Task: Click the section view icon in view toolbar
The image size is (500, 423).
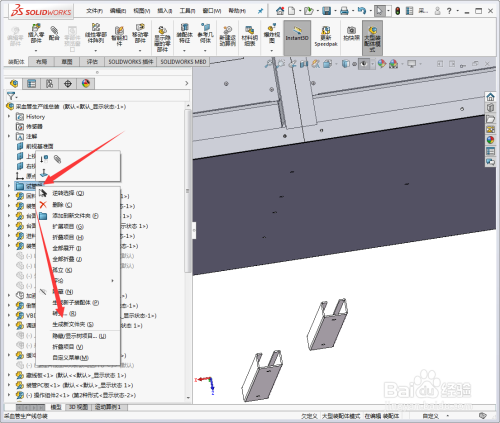Action: click(304, 63)
